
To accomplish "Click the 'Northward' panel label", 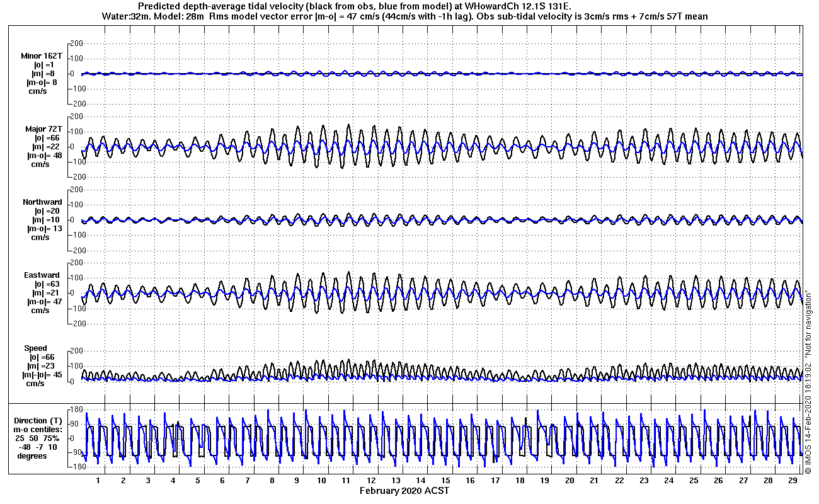I will [x=42, y=202].
